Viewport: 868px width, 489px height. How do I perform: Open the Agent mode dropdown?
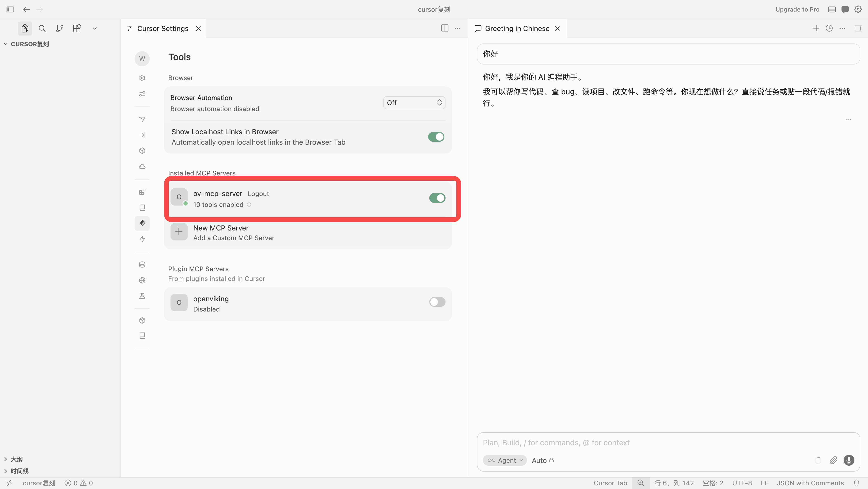pos(505,460)
